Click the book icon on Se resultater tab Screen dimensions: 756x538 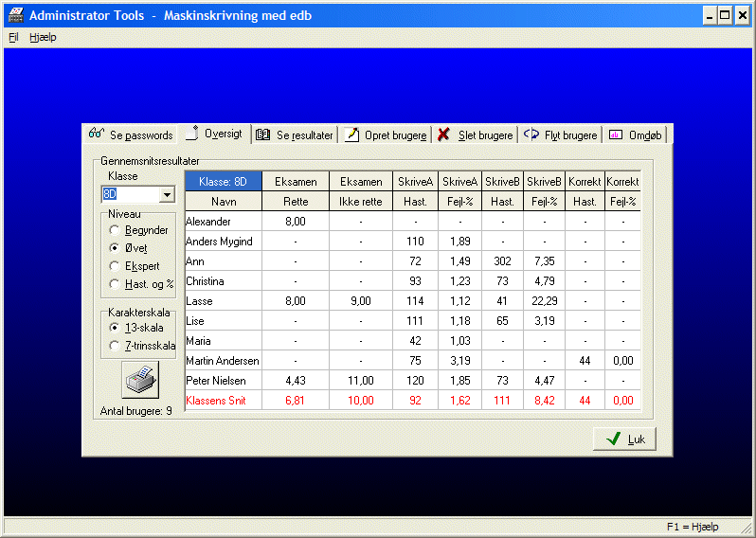pyautogui.click(x=263, y=134)
